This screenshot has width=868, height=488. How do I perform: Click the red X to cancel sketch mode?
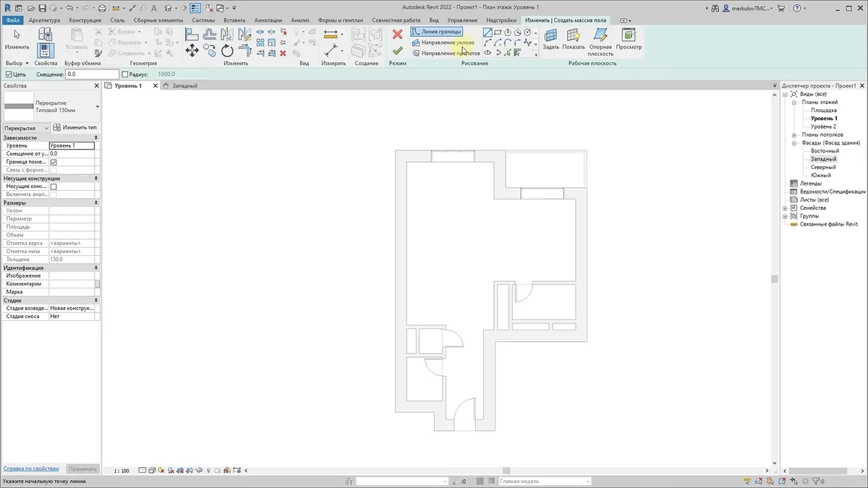pyautogui.click(x=397, y=34)
